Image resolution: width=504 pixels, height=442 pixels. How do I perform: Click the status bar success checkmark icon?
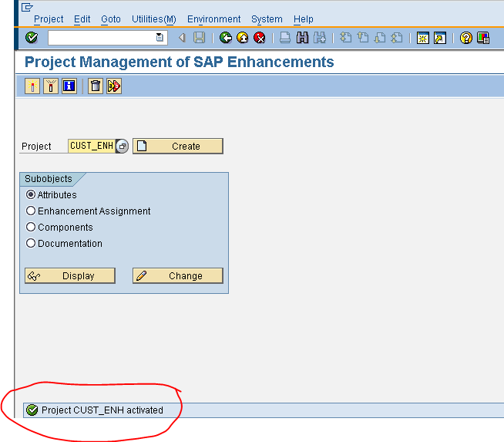pos(32,410)
